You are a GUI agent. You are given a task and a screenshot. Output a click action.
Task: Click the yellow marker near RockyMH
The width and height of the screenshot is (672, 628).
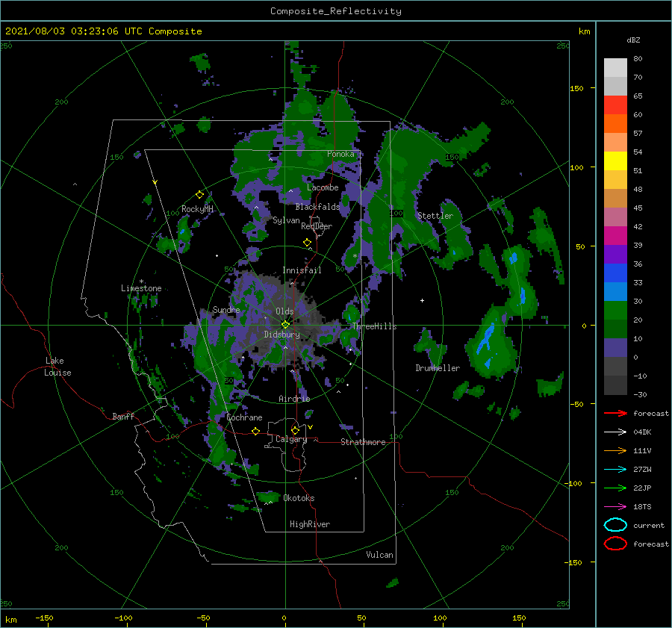tap(199, 195)
